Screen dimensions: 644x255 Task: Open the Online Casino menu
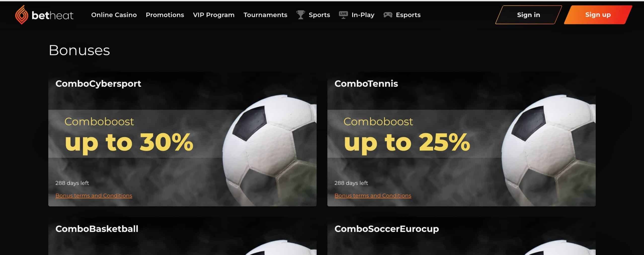tap(114, 15)
